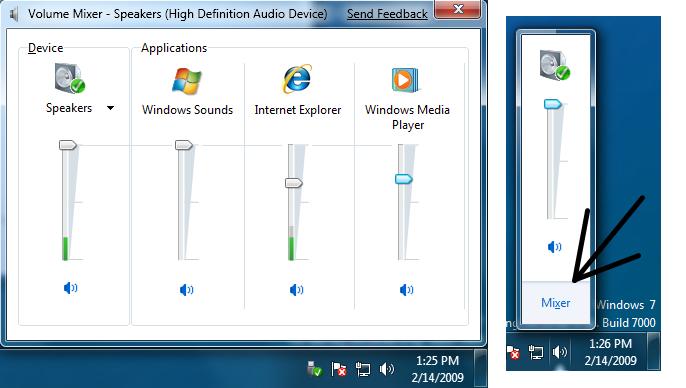
Task: Open the Mixer link in volume popup
Action: [x=555, y=303]
